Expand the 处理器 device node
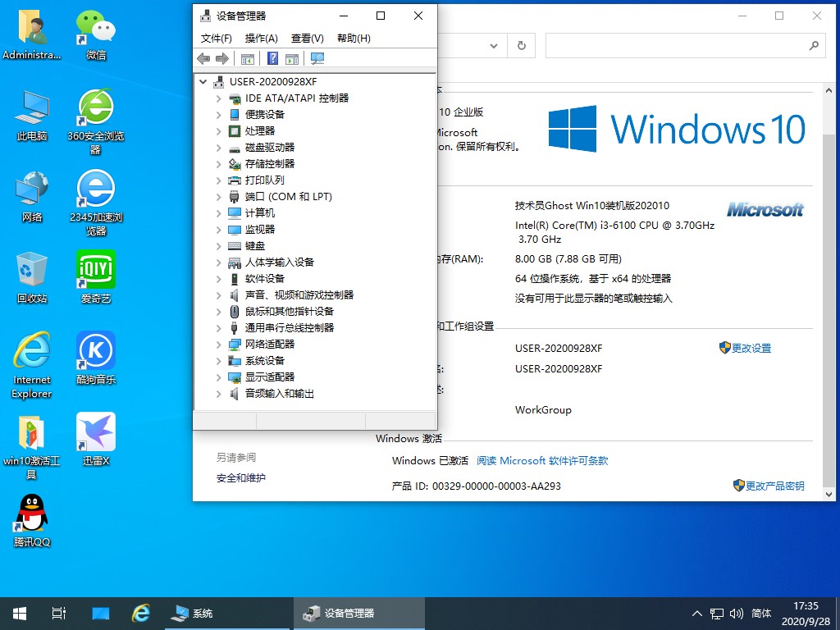Image resolution: width=840 pixels, height=630 pixels. point(218,131)
